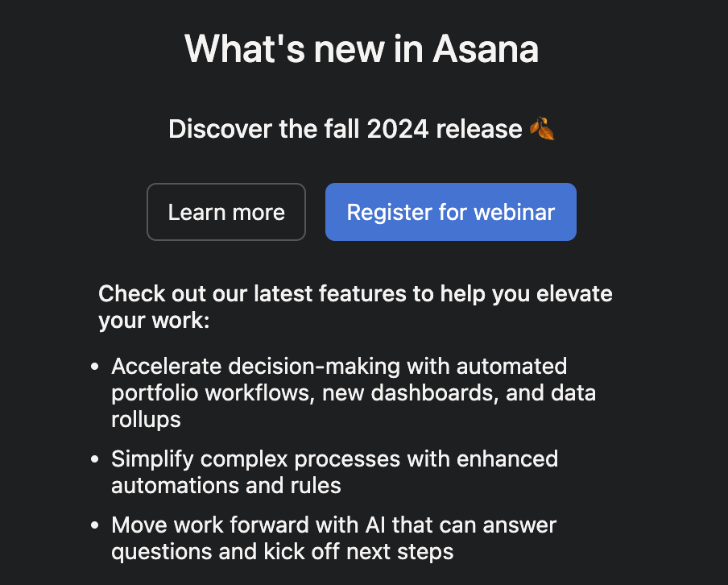Click the dark background above the title
This screenshot has height=585, width=728.
pyautogui.click(x=364, y=10)
